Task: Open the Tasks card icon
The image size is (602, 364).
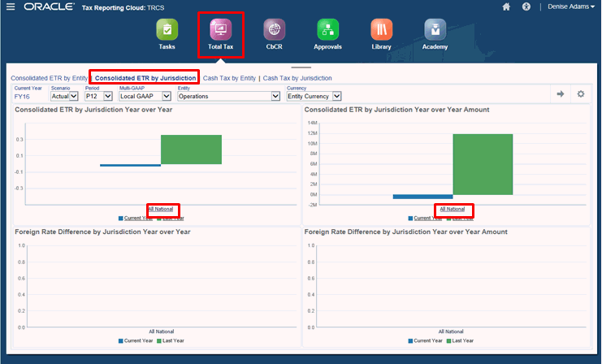Action: tap(167, 29)
